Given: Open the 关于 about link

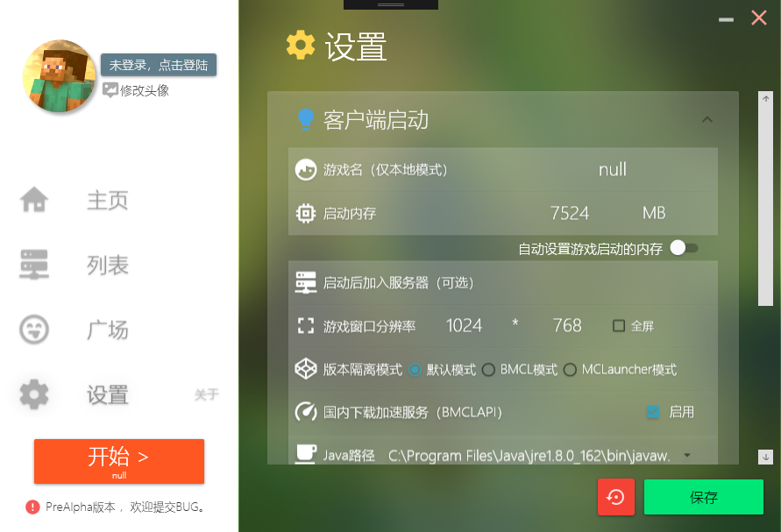Looking at the screenshot, I should coord(206,394).
